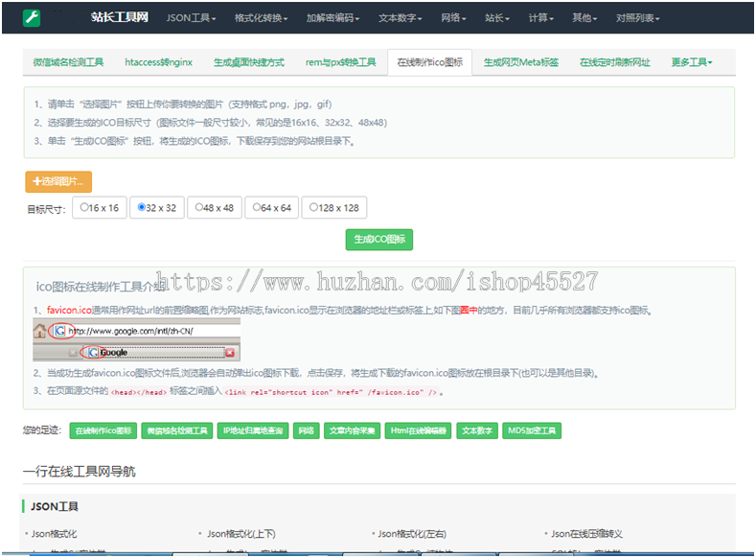
Task: Expand the 文本数字 dropdown menu
Action: tap(400, 18)
